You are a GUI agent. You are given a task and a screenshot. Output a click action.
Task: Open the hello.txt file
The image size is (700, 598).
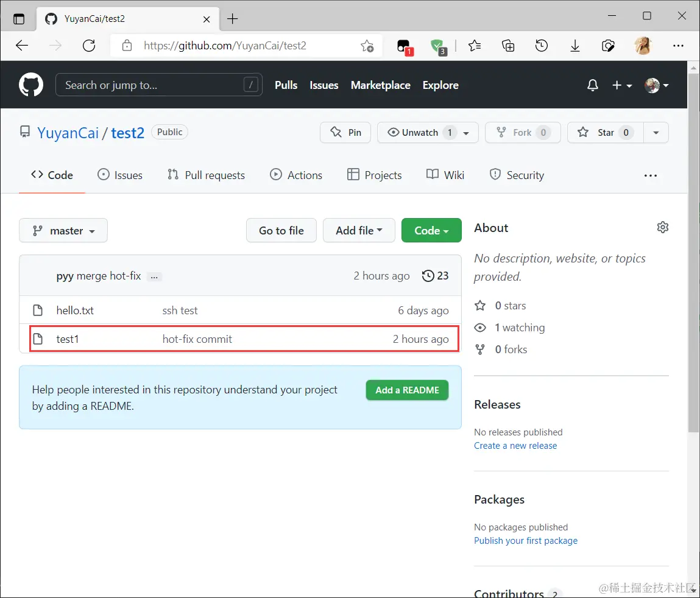[75, 311]
